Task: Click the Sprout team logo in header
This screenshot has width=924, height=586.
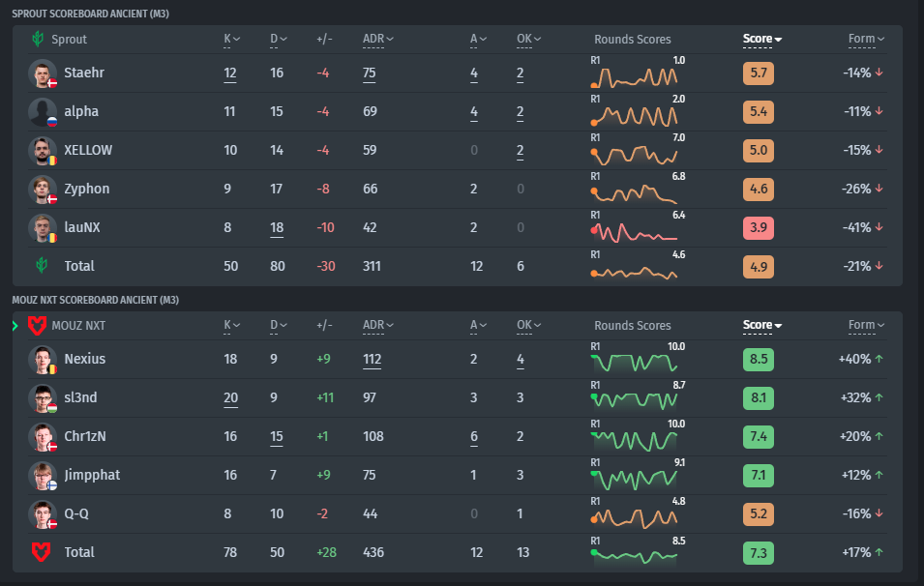Action: [x=38, y=39]
